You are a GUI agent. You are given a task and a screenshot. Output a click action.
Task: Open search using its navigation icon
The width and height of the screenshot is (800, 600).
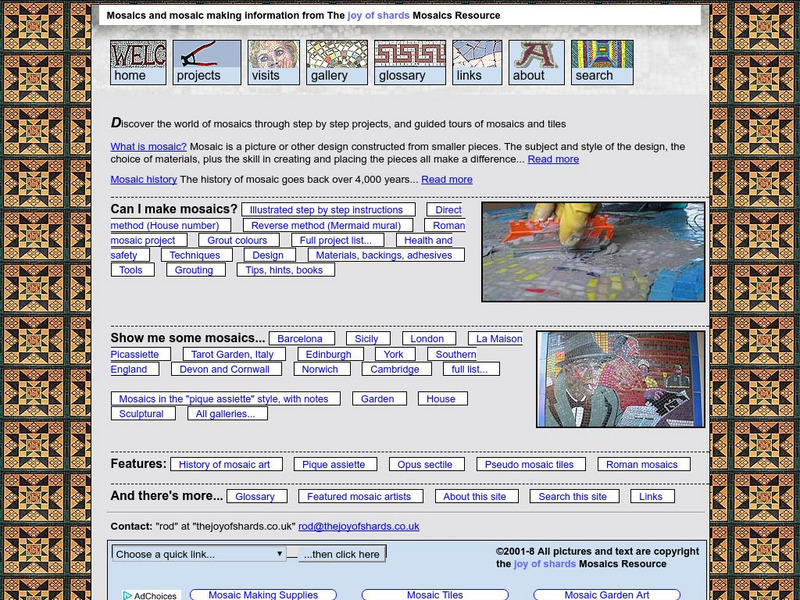click(x=602, y=58)
